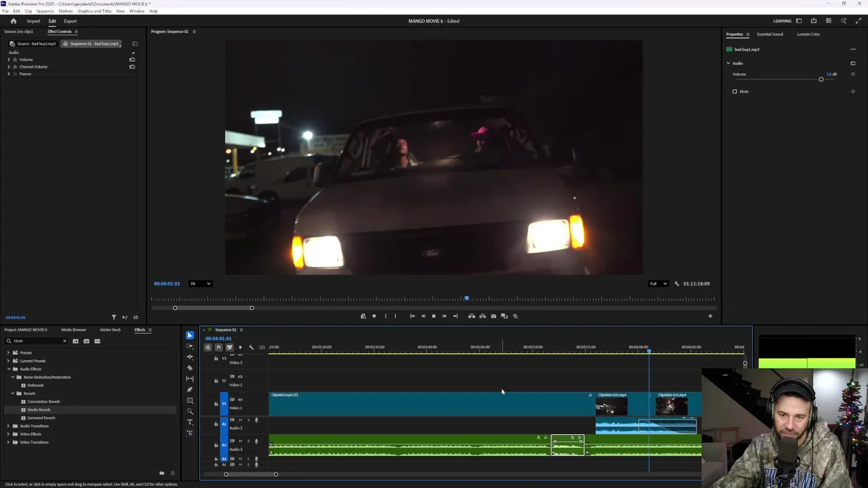Filter Effects by 32-bit color icon
Screen dimensions: 868x488
86,341
